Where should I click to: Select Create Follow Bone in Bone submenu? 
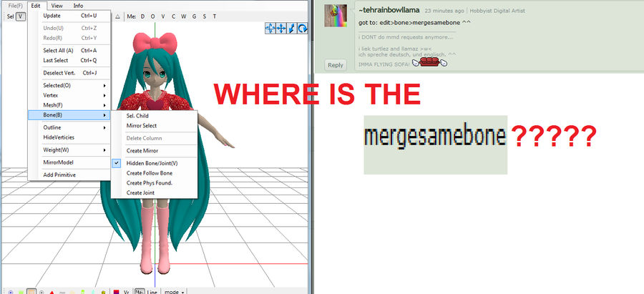(x=154, y=173)
